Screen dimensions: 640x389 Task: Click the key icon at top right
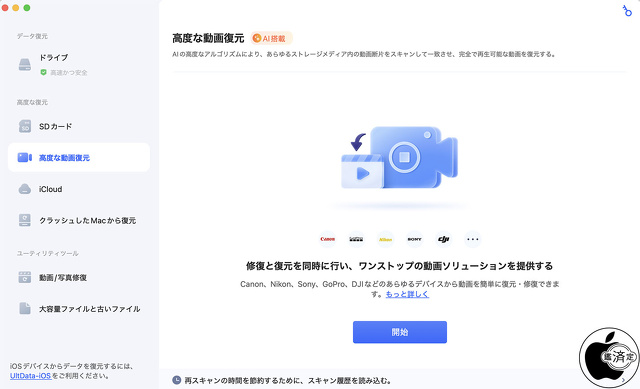627,11
